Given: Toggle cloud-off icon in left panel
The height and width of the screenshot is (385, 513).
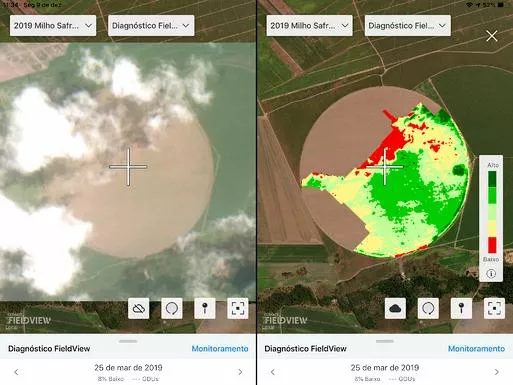Looking at the screenshot, I should click(x=139, y=309).
